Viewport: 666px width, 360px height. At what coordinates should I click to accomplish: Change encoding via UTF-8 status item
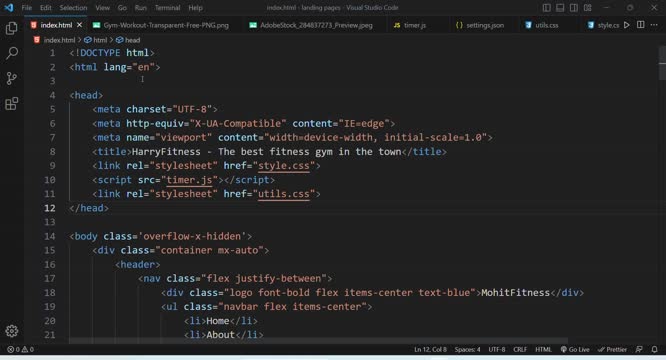tap(497, 349)
